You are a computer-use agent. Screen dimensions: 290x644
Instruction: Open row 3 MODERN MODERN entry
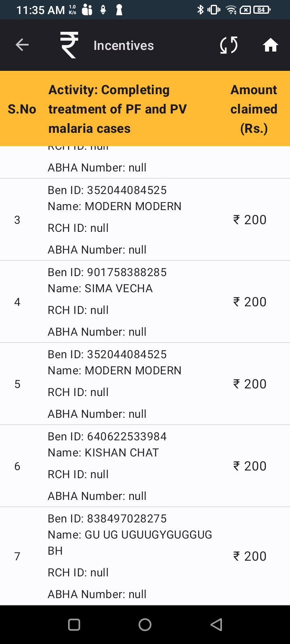pos(145,220)
